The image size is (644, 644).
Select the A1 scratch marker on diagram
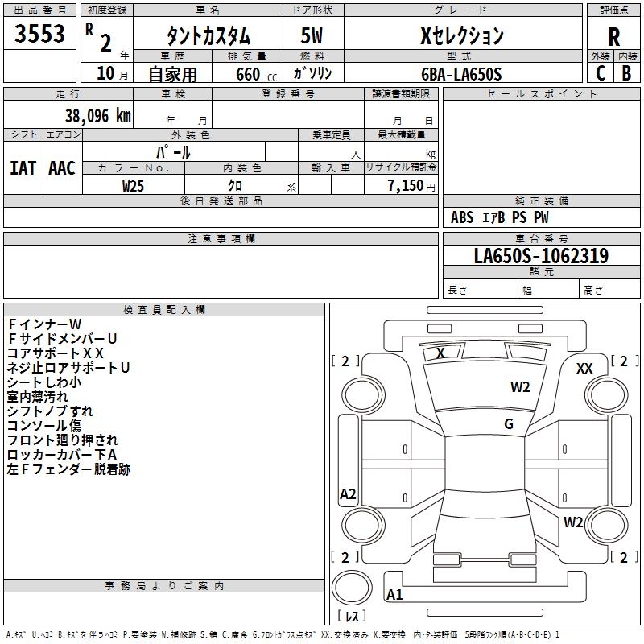pos(394,595)
